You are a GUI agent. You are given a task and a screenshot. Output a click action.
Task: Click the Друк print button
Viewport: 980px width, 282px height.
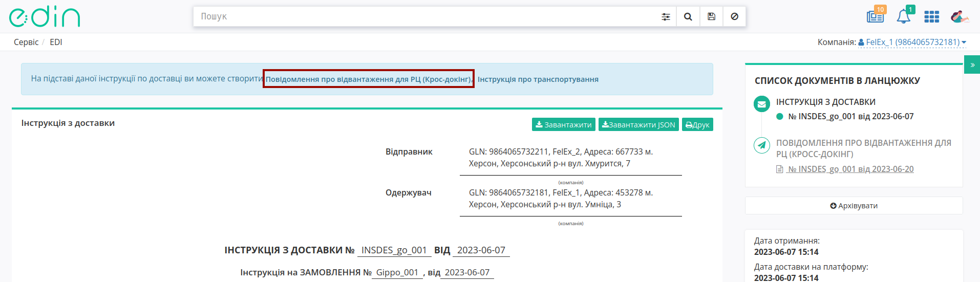pyautogui.click(x=697, y=124)
